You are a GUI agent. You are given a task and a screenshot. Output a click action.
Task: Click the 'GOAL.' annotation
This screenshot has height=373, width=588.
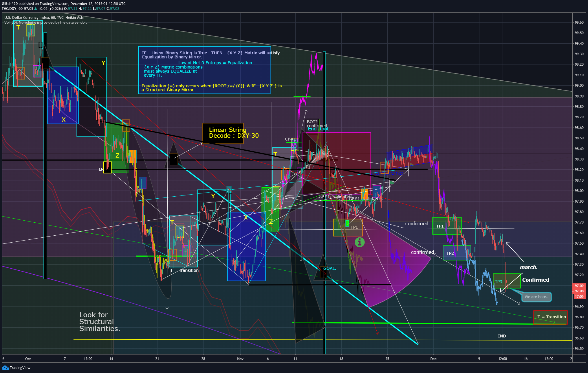[329, 268]
